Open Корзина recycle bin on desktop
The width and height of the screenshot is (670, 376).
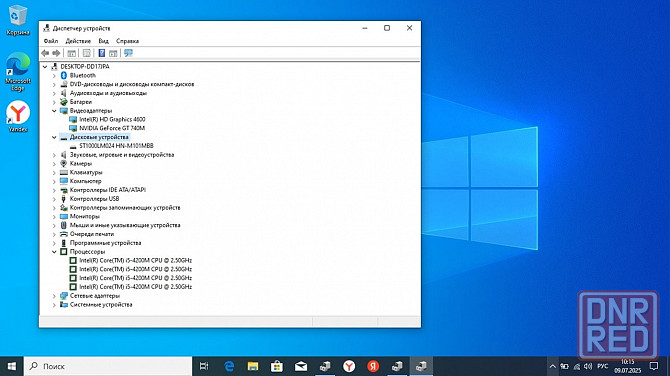pos(18,20)
